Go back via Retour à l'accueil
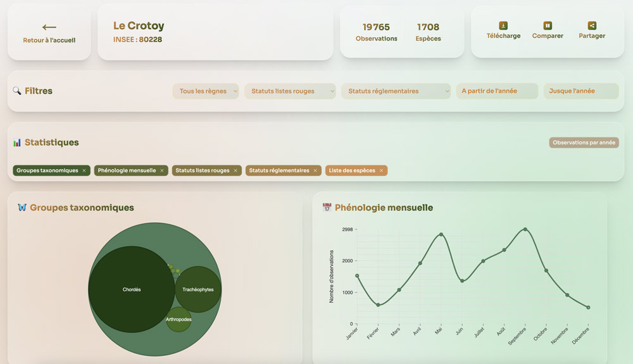 tap(49, 40)
